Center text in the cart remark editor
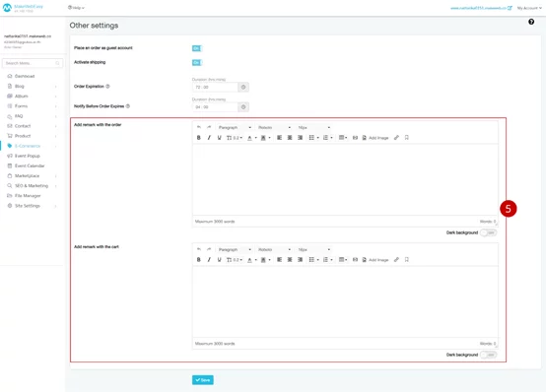Viewport: 546px width, 392px height. coord(290,260)
